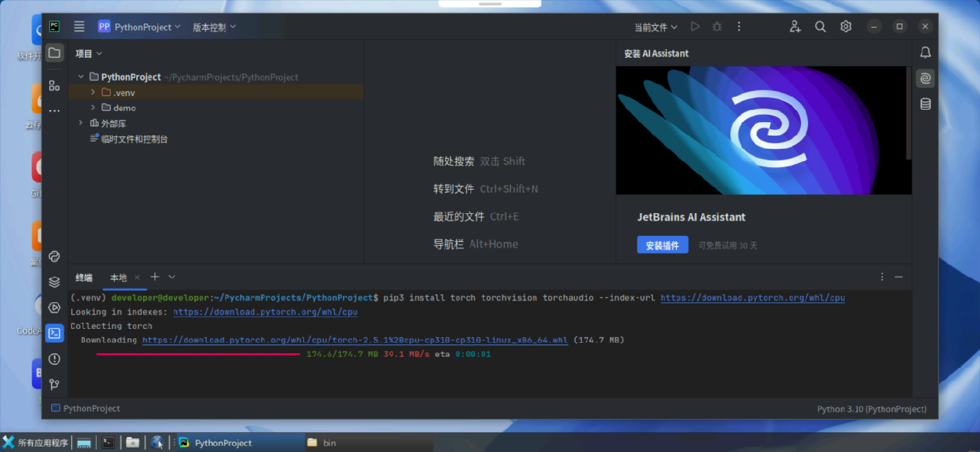The image size is (980, 452).
Task: Switch to the bin window in taskbar
Action: (x=370, y=442)
